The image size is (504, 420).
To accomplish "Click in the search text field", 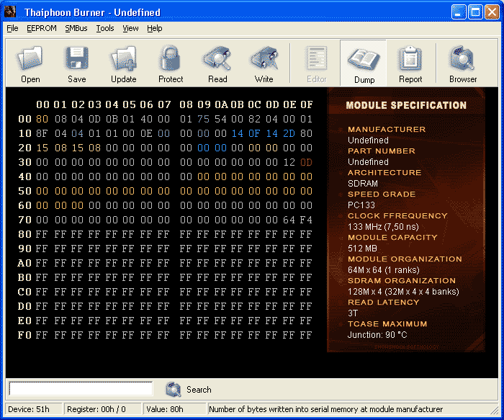I will [x=81, y=388].
